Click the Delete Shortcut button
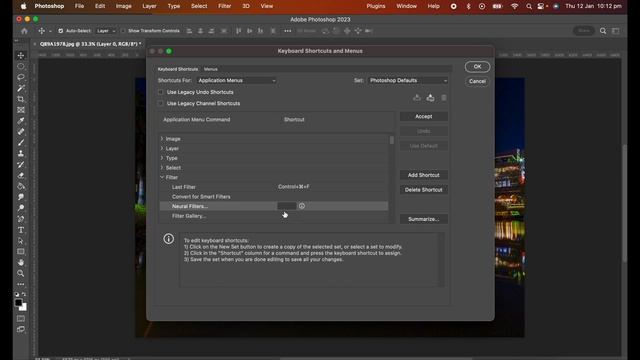The width and height of the screenshot is (640, 360). coord(424,190)
